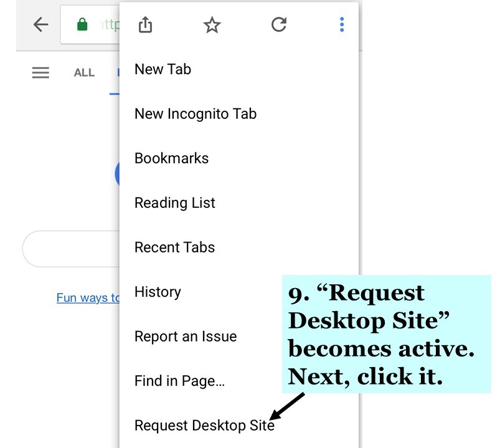Tap the three-dot overflow menu icon
500x448 pixels.
pyautogui.click(x=342, y=24)
